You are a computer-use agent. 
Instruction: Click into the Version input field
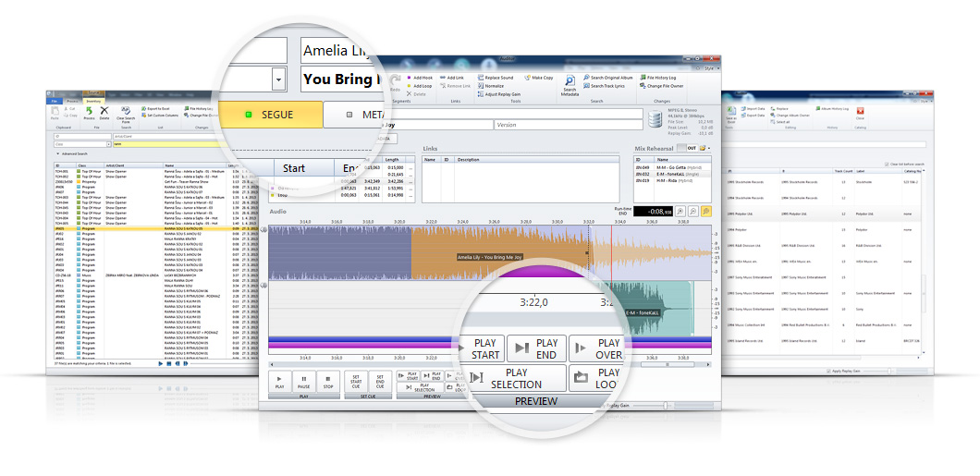tap(568, 125)
